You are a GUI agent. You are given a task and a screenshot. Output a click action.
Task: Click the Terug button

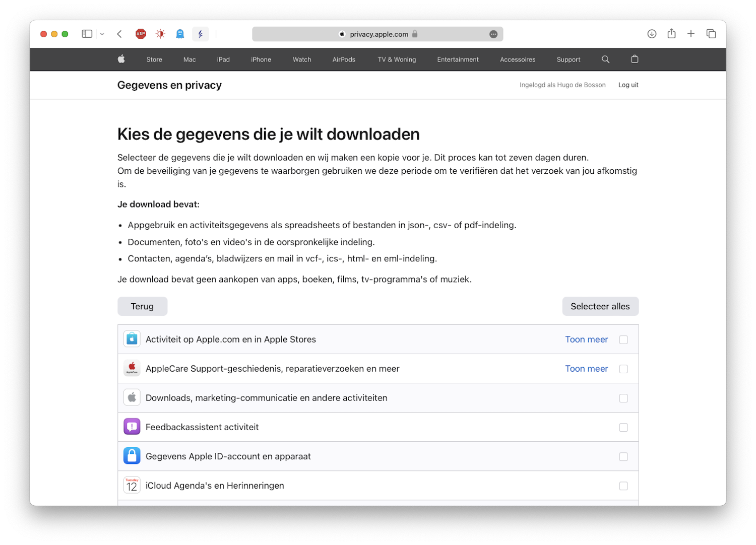(142, 306)
